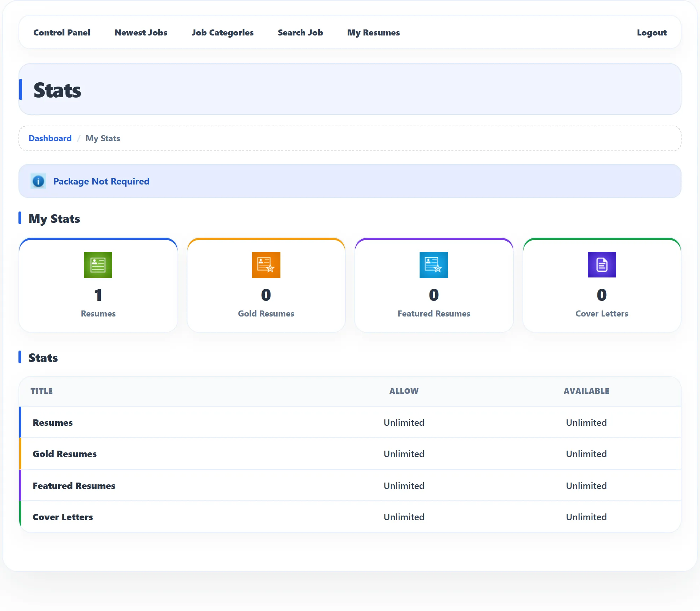Click the green Resumes card icon
Image resolution: width=700 pixels, height=611 pixels.
coord(98,265)
